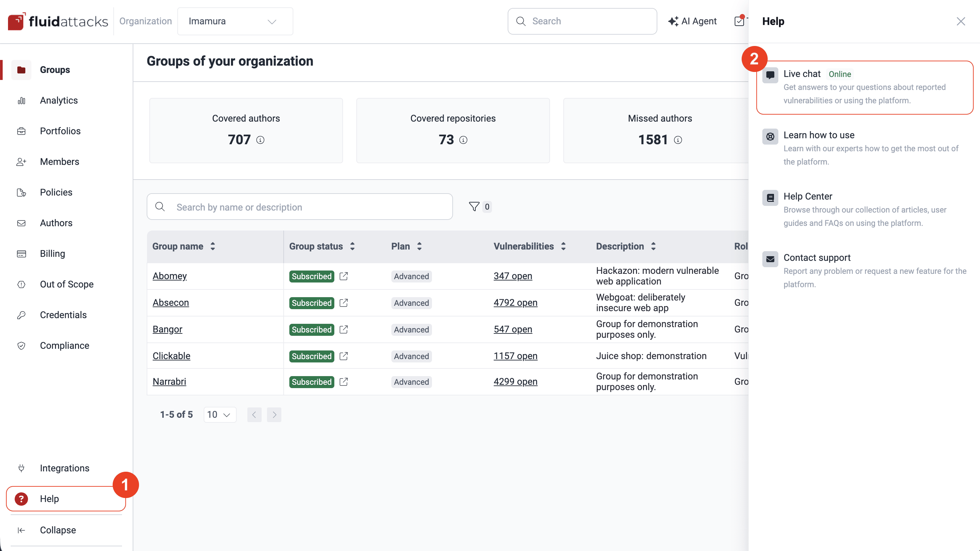
Task: Change rows per page using the 10 dropdown
Action: 220,414
